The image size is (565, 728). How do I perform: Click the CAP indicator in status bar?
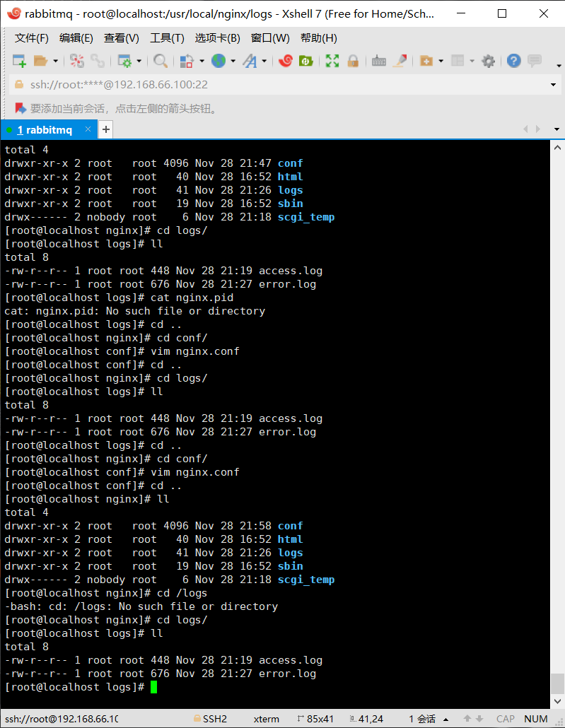click(x=505, y=719)
